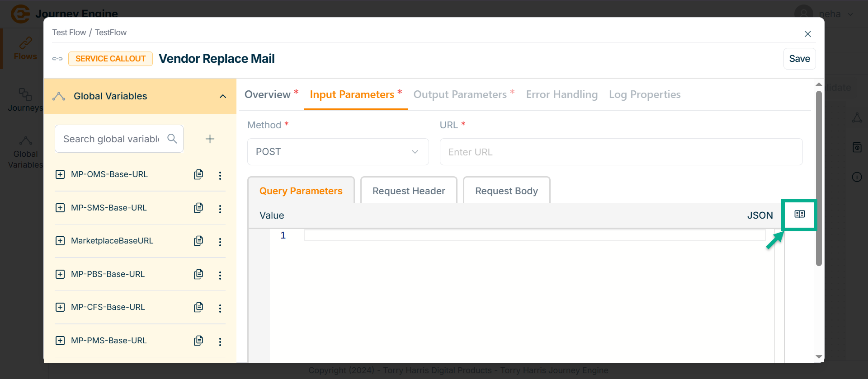
Task: Open the Request Body tab
Action: (x=506, y=191)
